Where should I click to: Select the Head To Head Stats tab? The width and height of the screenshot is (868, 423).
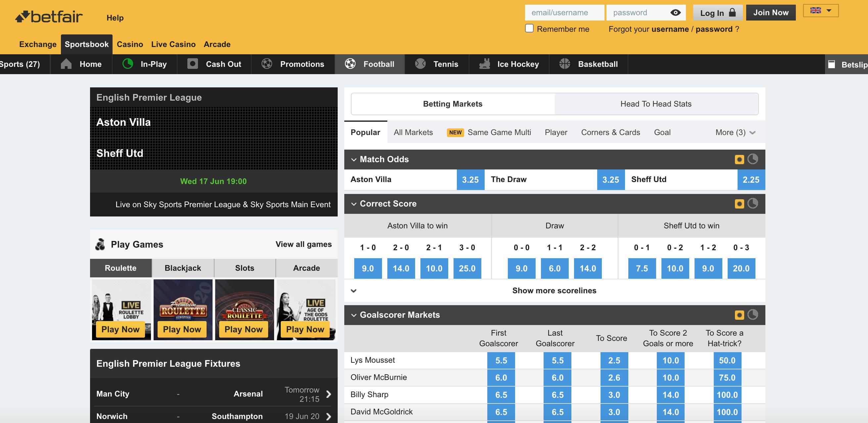pos(656,104)
